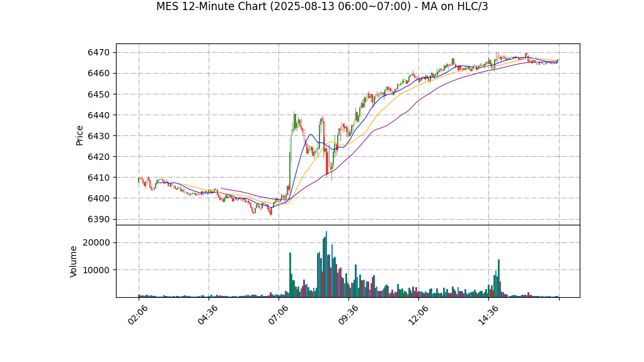Click the 09:36 time axis label

[x=348, y=315]
